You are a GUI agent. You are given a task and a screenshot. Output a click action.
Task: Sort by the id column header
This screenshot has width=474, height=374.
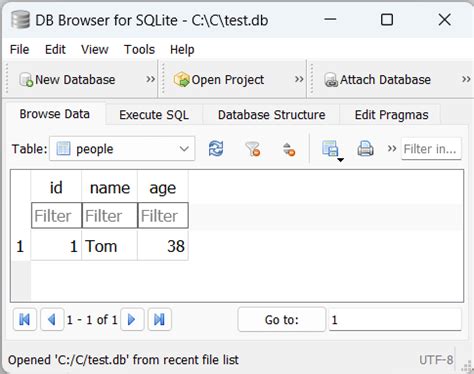(x=56, y=188)
